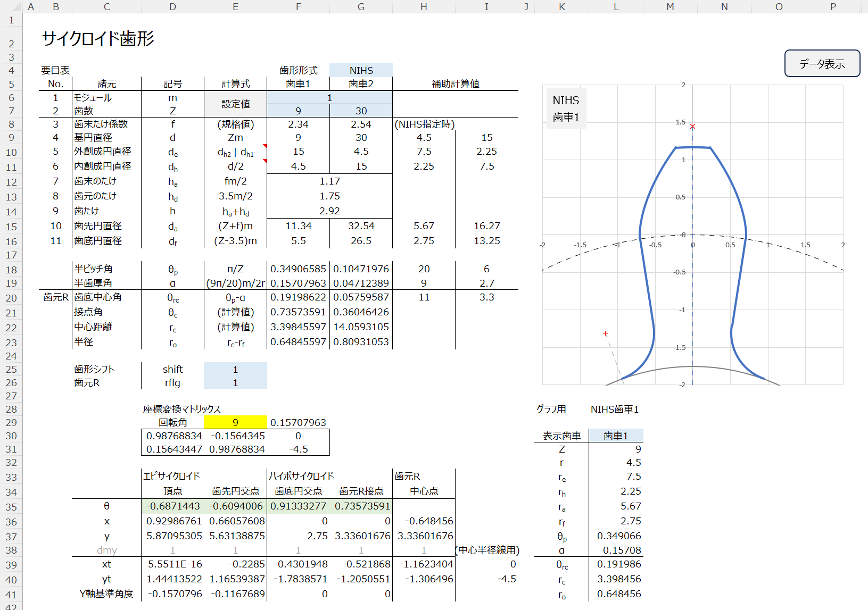Select the blue NIHS tooth form cell
Screen dimensions: 868x610
[x=361, y=70]
